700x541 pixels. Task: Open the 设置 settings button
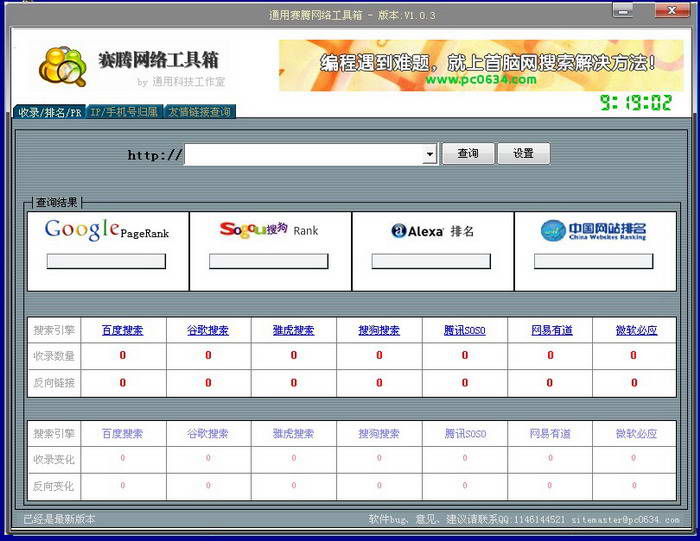tap(523, 154)
